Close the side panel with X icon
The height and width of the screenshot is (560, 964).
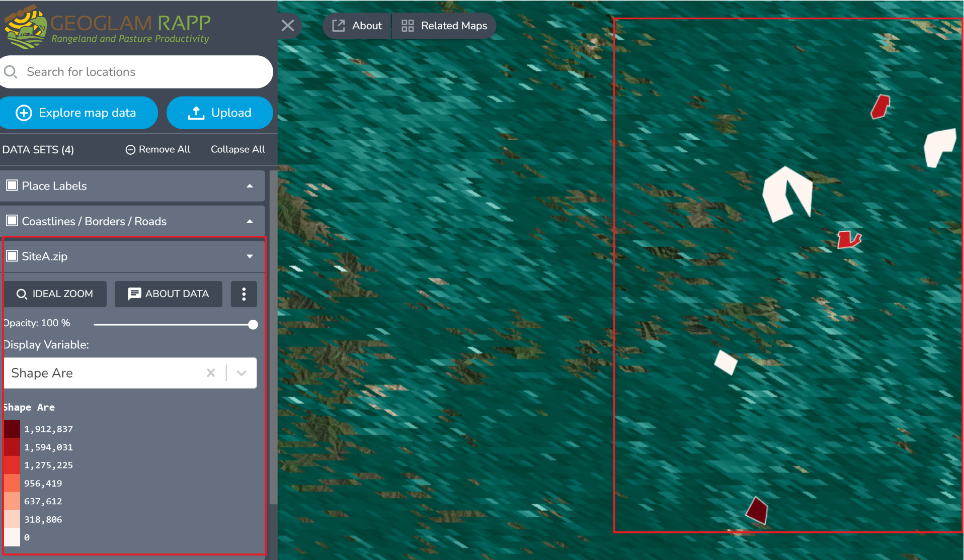pyautogui.click(x=288, y=26)
